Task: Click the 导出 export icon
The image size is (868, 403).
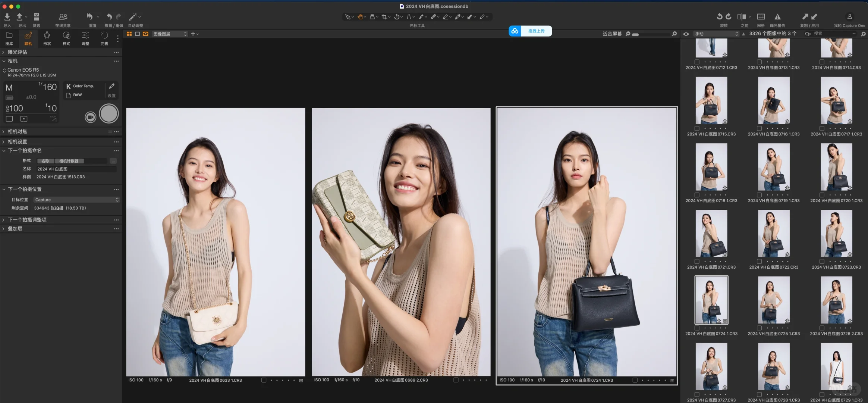Action: [x=19, y=17]
